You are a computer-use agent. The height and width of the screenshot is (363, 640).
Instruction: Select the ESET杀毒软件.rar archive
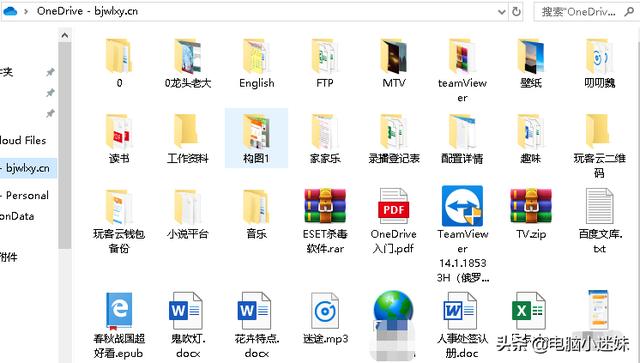[325, 220]
